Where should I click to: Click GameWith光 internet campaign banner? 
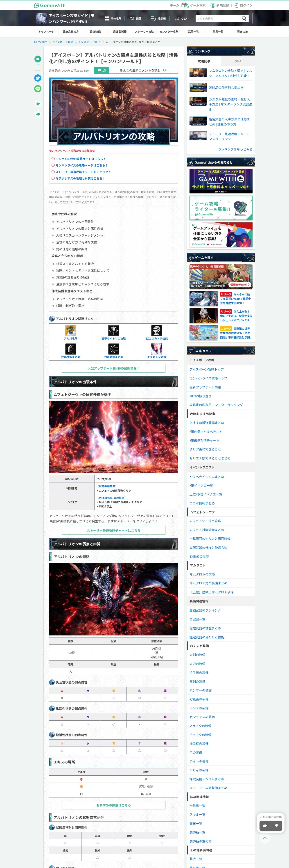[221, 181]
